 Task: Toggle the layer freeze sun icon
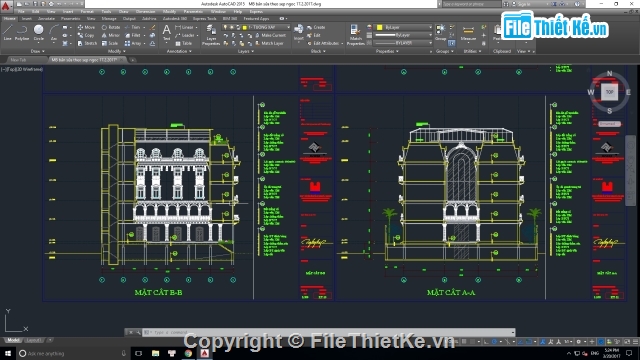click(x=231, y=27)
